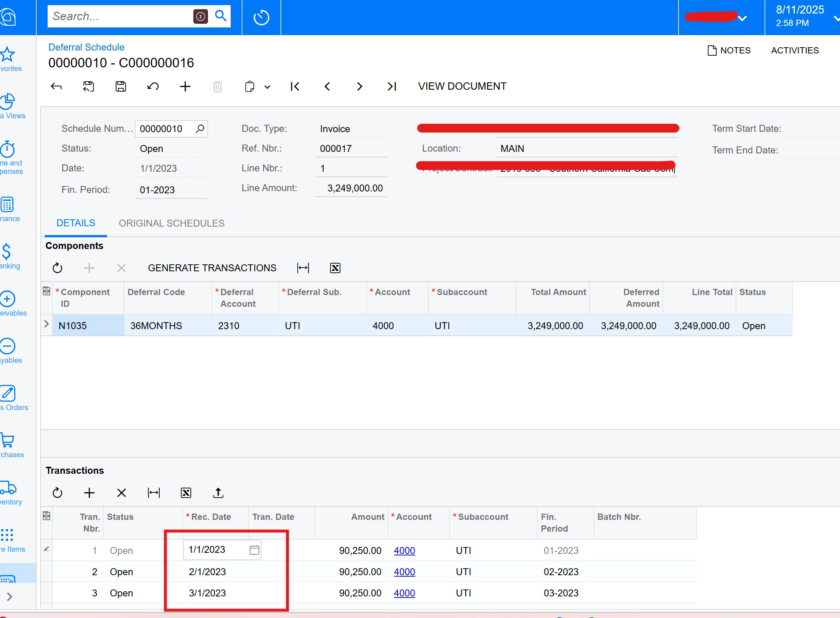Export Components grid to Excel icon
Screen dimensions: 840x618
(x=335, y=268)
